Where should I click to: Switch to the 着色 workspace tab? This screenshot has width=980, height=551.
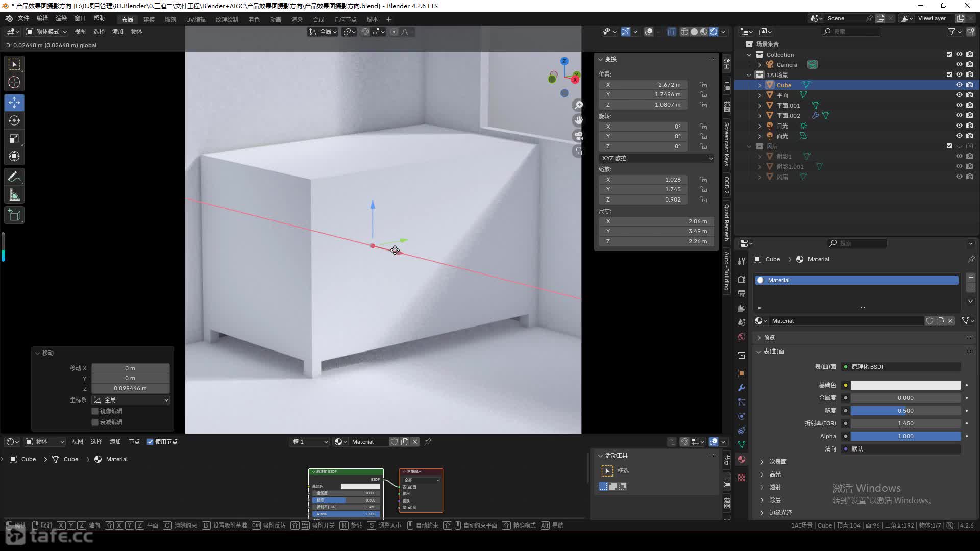point(254,19)
